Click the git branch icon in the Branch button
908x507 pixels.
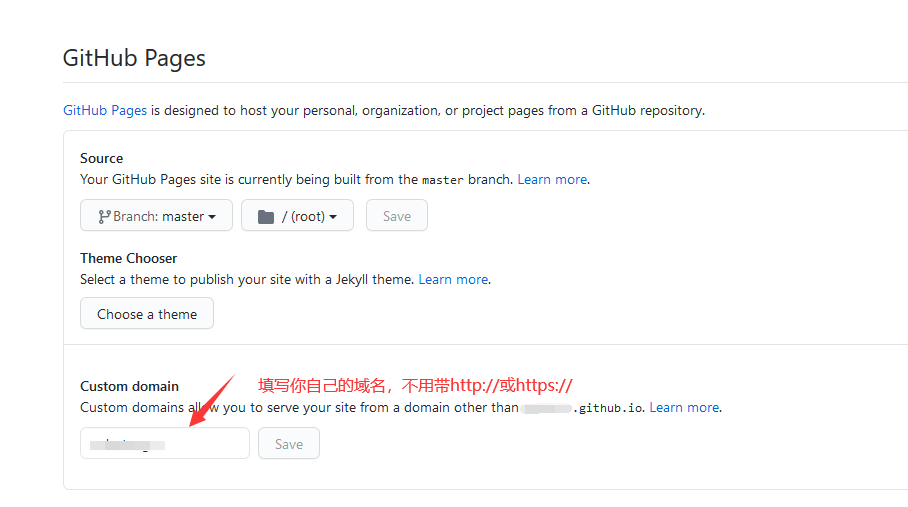coord(104,216)
